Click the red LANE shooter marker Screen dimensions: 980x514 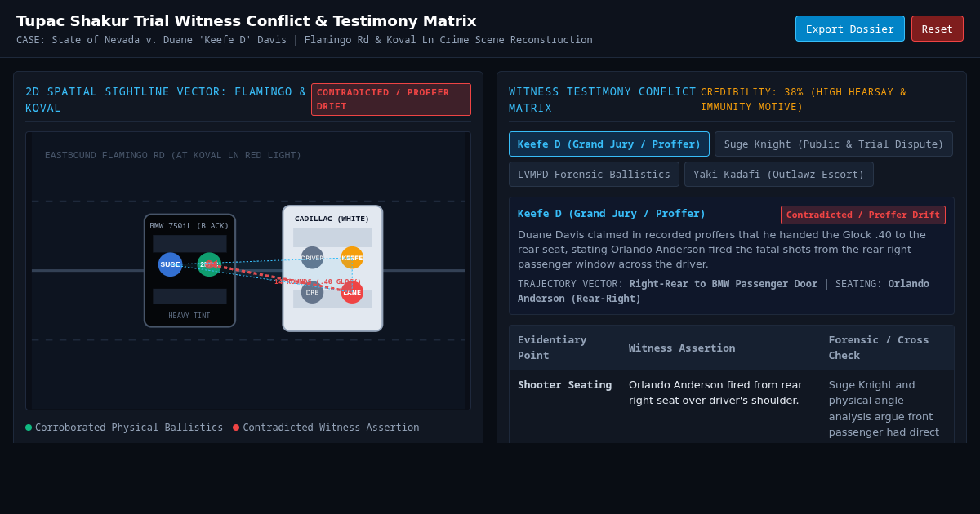(352, 292)
